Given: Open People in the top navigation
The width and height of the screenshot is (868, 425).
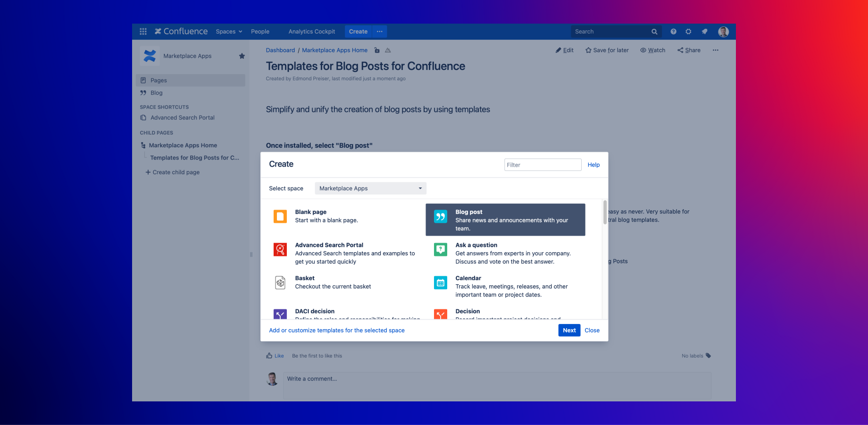Looking at the screenshot, I should click(260, 32).
